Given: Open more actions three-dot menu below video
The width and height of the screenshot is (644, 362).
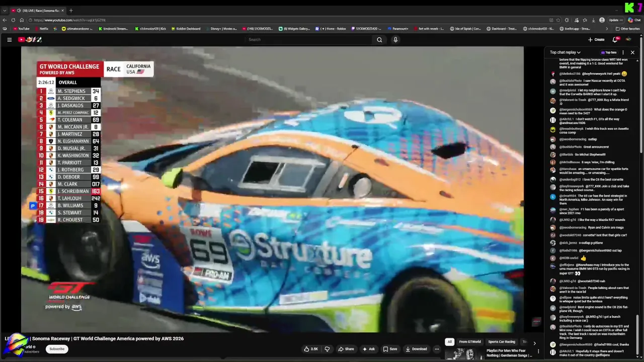Looking at the screenshot, I should click(x=437, y=349).
